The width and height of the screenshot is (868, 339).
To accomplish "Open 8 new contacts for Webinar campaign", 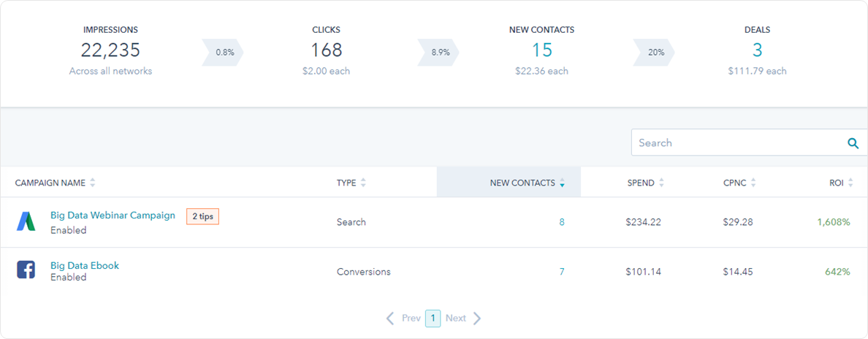I will point(562,222).
